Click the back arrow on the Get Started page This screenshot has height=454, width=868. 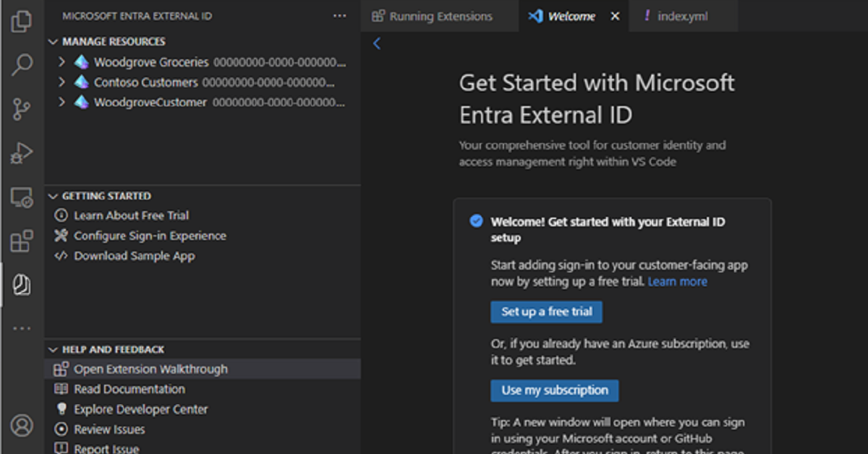[x=376, y=43]
